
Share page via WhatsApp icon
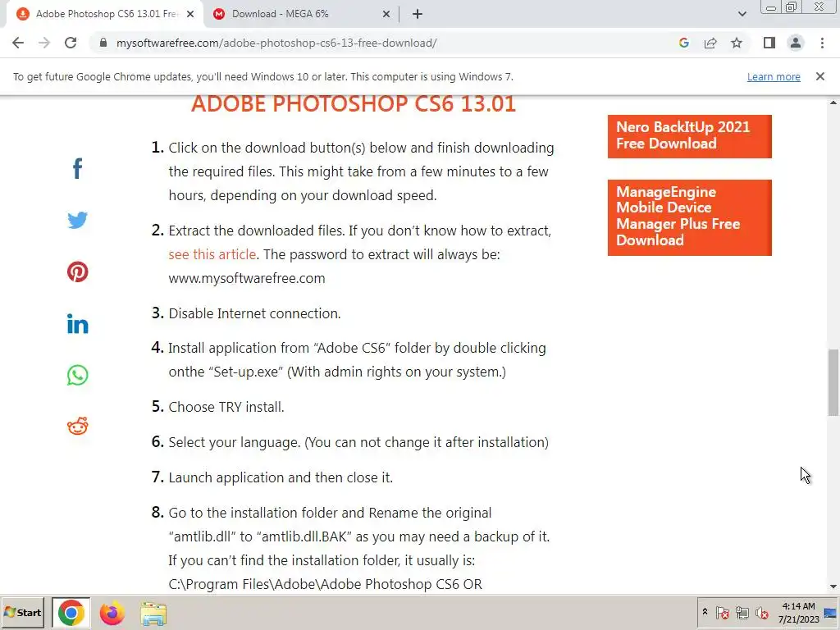tap(78, 375)
